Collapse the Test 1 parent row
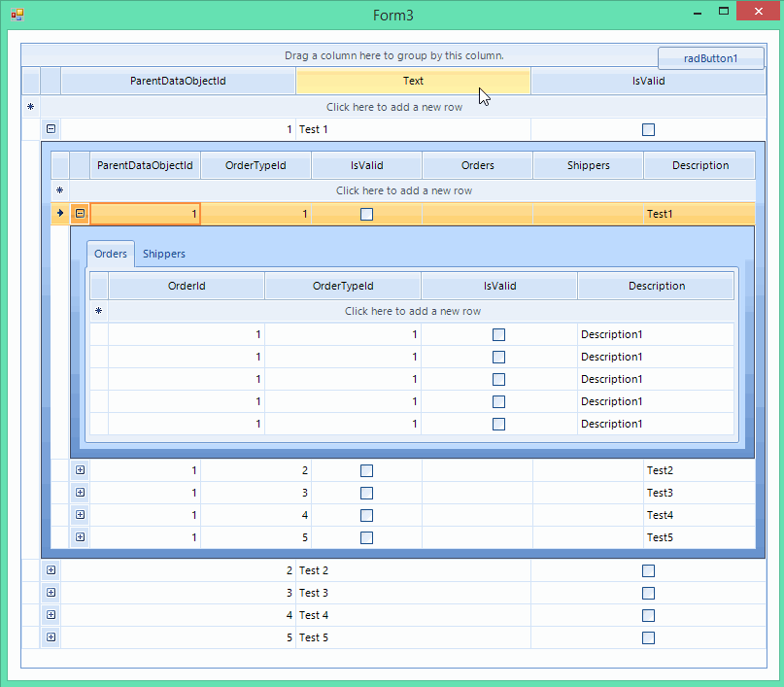This screenshot has width=784, height=687. click(51, 129)
